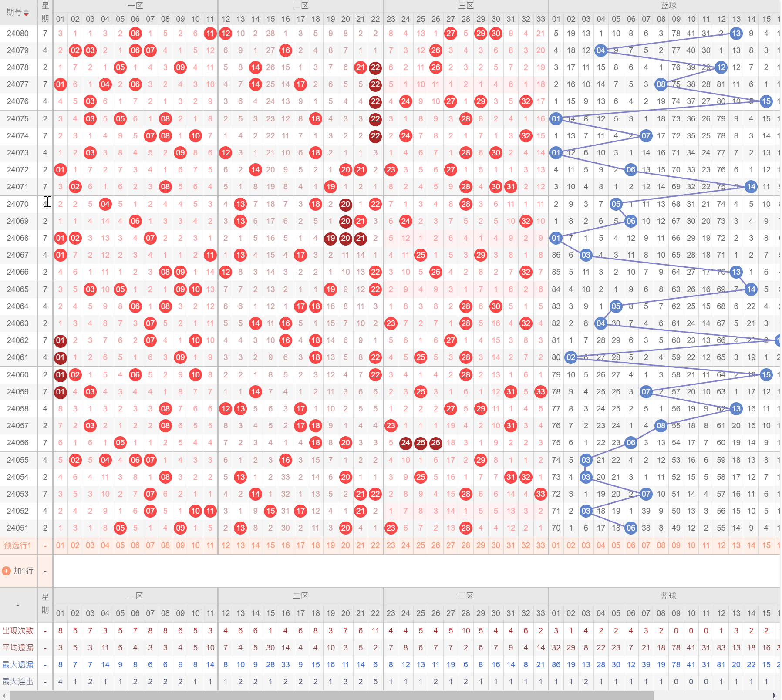The height and width of the screenshot is (700, 782).
Task: Click blue ball 01 in row 24068
Action: click(x=556, y=238)
